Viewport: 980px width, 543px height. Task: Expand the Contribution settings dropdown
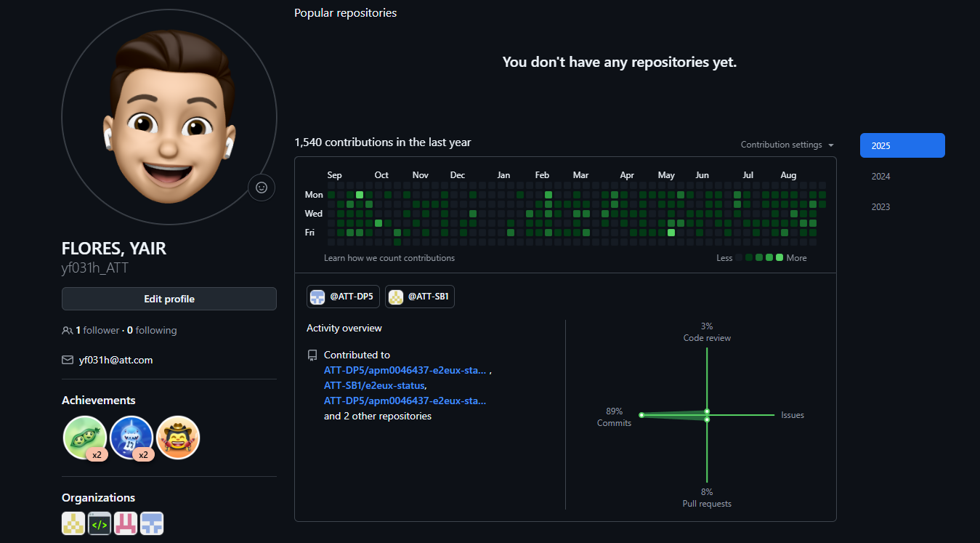[787, 145]
